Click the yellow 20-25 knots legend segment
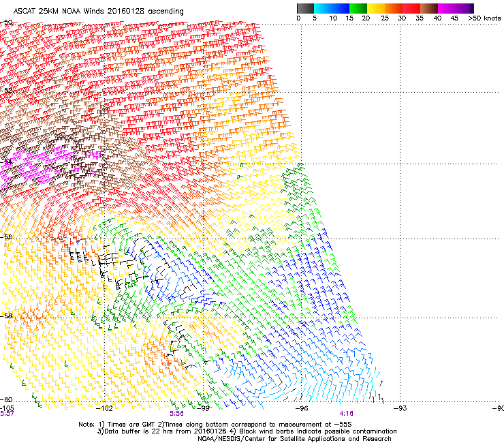The image size is (504, 443). click(376, 8)
